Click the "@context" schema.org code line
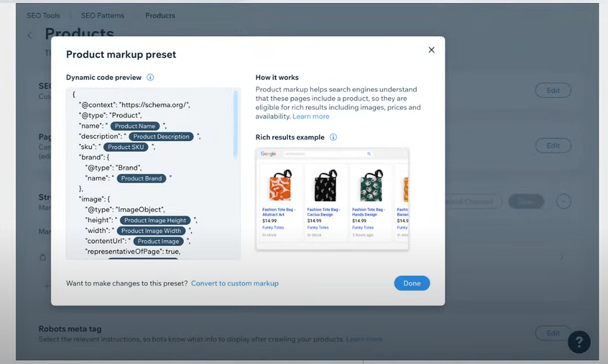The height and width of the screenshot is (364, 608). pos(135,105)
